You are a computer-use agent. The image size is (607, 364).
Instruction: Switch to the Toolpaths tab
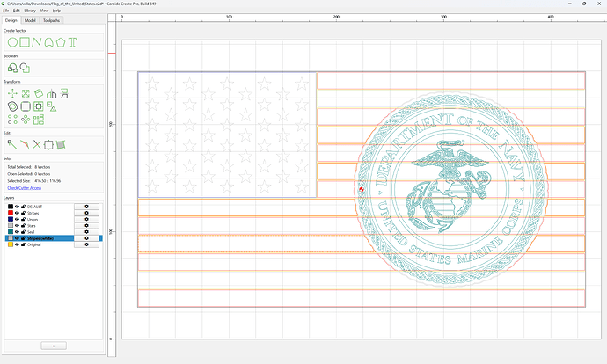point(51,20)
